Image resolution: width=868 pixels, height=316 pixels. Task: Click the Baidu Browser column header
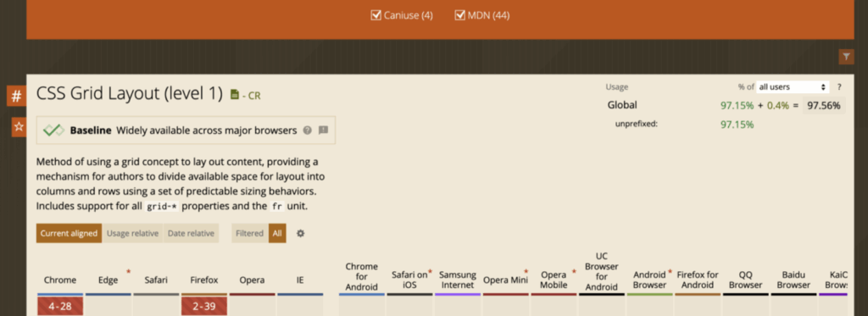[x=793, y=280]
